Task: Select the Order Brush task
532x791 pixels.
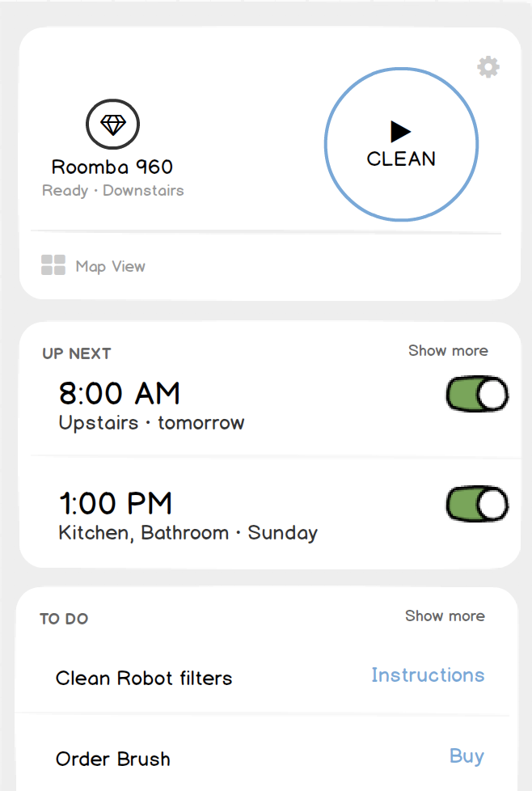Action: (x=113, y=759)
